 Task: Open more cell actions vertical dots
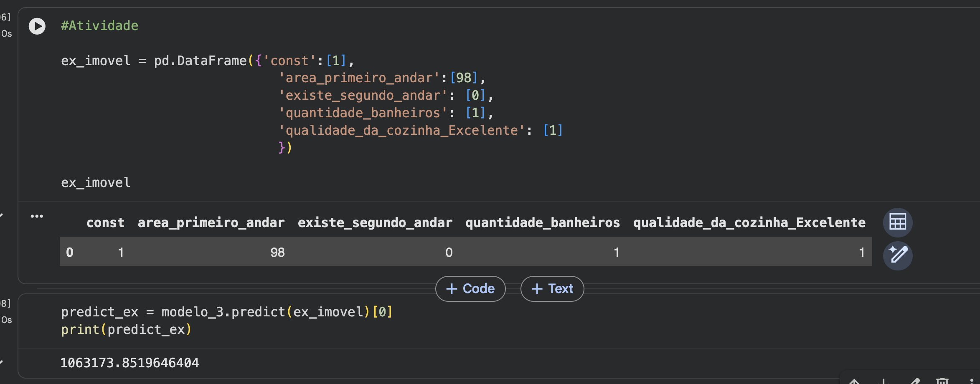click(972, 381)
